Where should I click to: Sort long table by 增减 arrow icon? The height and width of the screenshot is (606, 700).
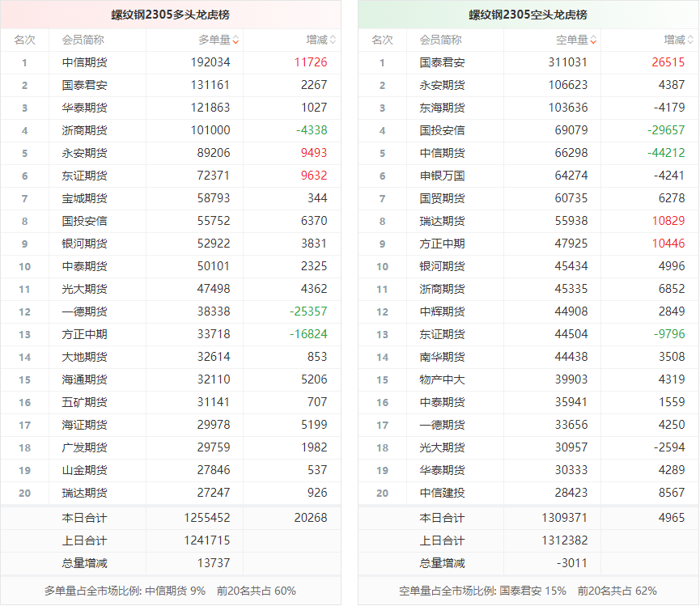point(333,40)
